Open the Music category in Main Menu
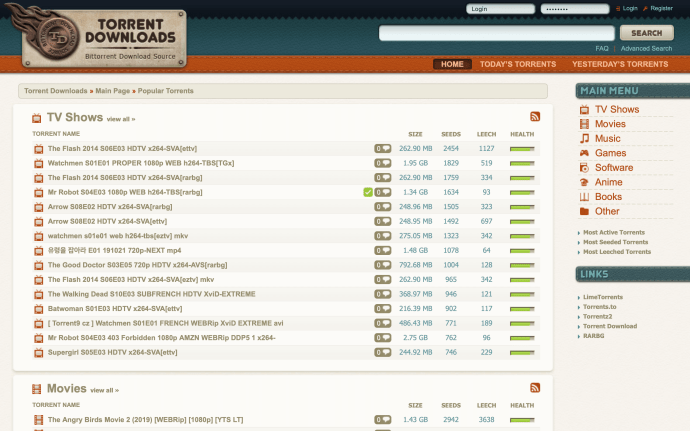 click(607, 138)
